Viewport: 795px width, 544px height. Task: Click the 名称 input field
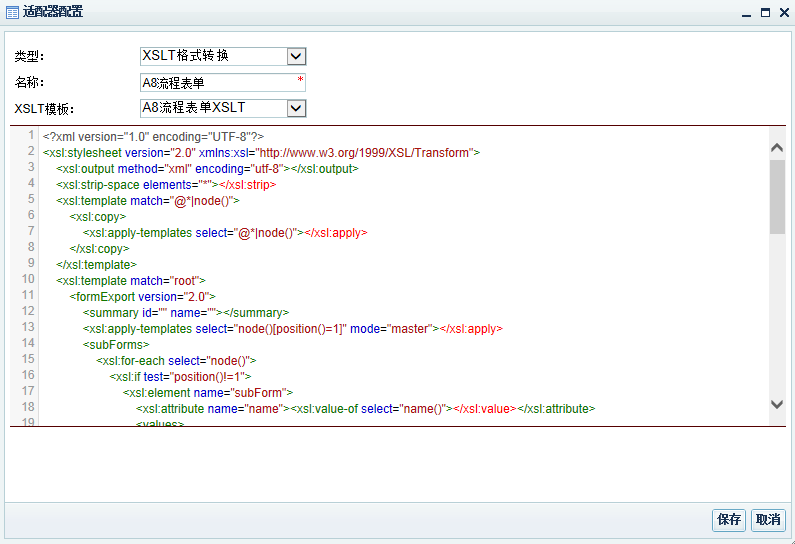[x=218, y=83]
